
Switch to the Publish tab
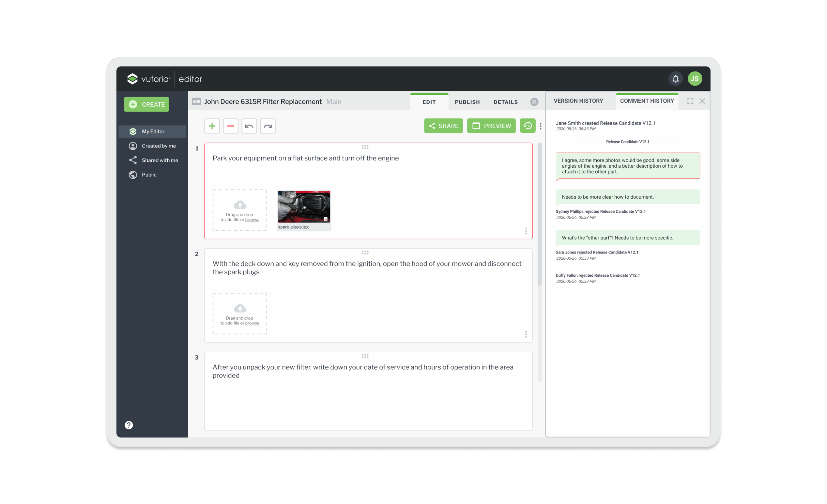point(467,102)
